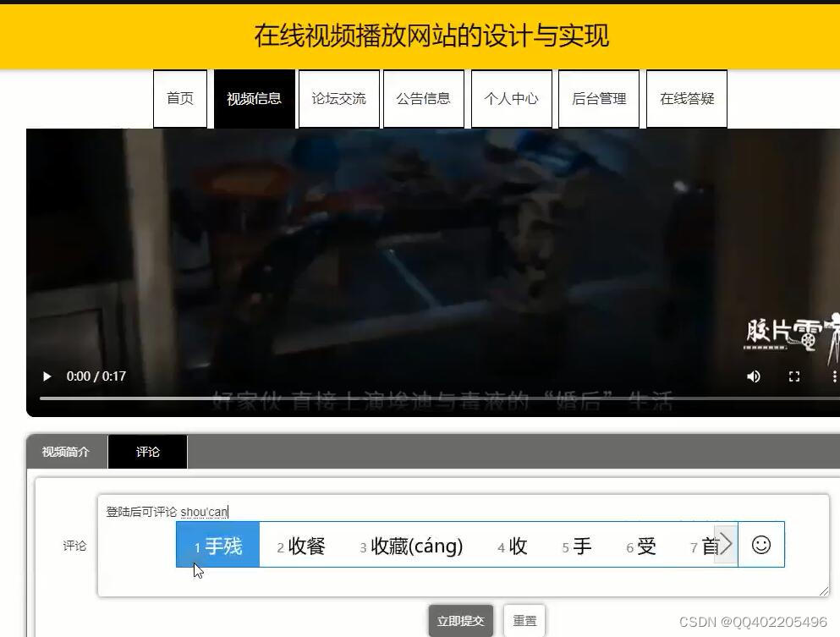
Task: Open the 后台管理 page
Action: [x=598, y=98]
